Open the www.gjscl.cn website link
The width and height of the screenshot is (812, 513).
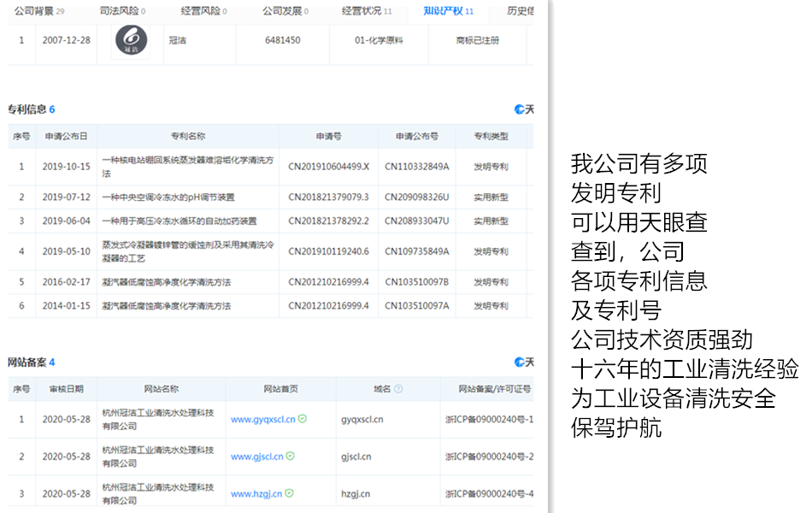click(256, 457)
